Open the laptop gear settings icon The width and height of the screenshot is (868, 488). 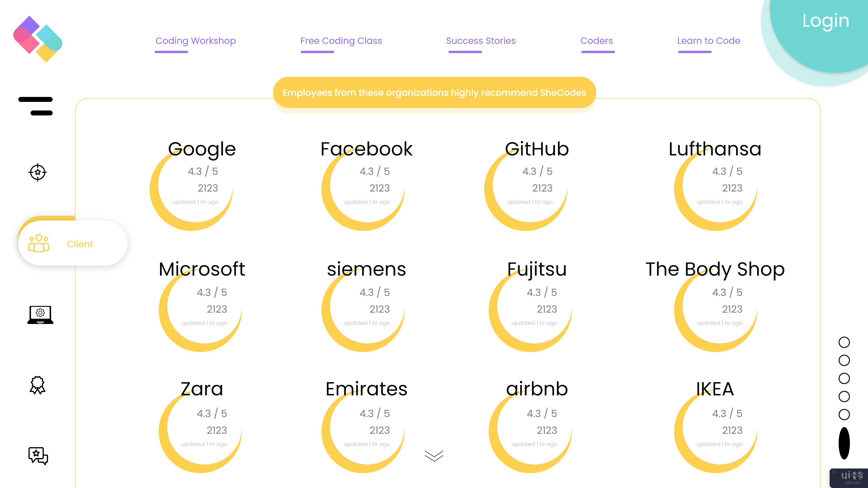[x=40, y=315]
